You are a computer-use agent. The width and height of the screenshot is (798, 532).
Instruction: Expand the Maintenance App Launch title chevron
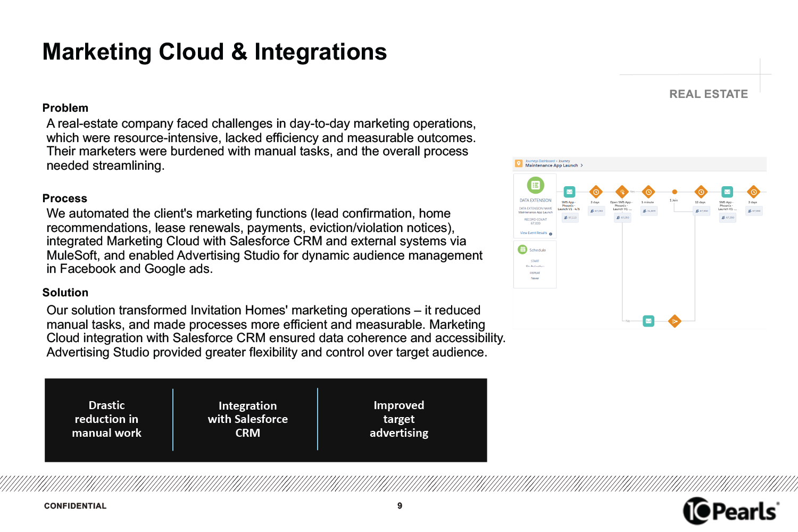(x=581, y=165)
